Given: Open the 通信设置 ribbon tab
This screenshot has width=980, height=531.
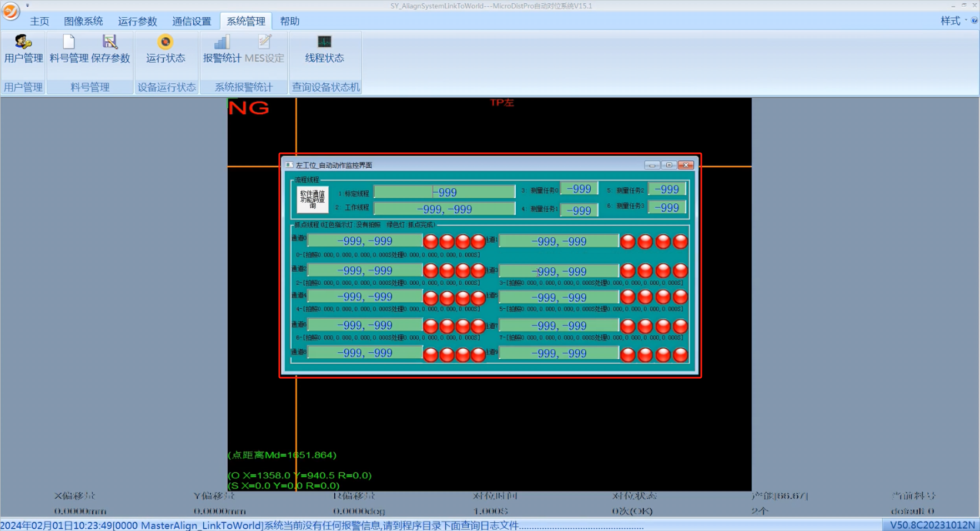Looking at the screenshot, I should tap(192, 21).
